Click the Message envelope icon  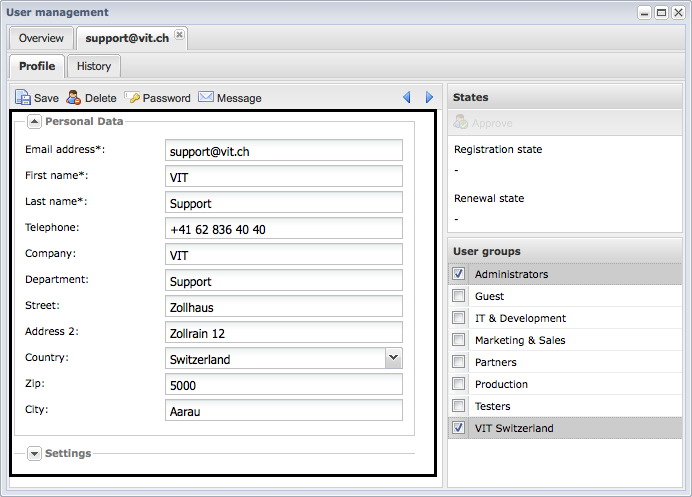point(206,97)
